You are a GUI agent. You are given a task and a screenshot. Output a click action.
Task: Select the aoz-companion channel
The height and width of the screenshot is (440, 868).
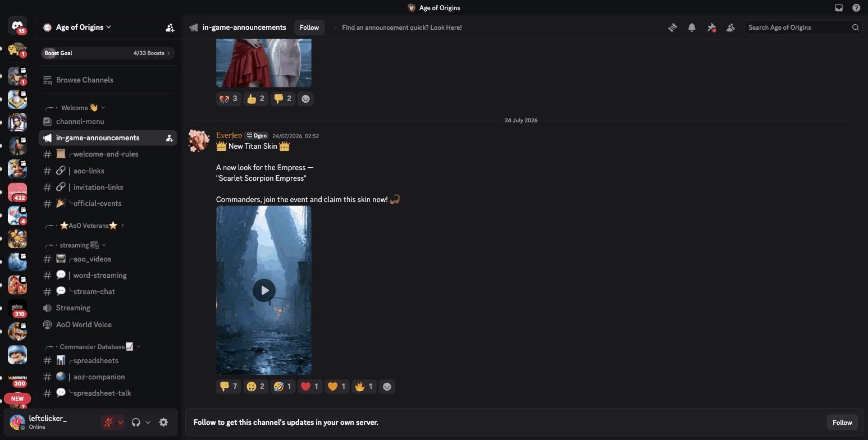(x=108, y=377)
